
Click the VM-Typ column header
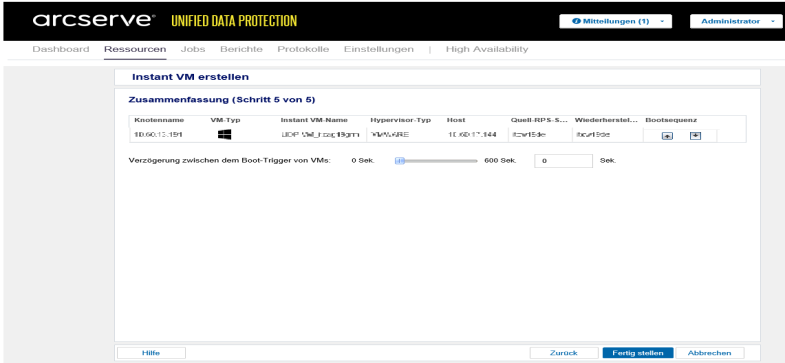[226, 120]
